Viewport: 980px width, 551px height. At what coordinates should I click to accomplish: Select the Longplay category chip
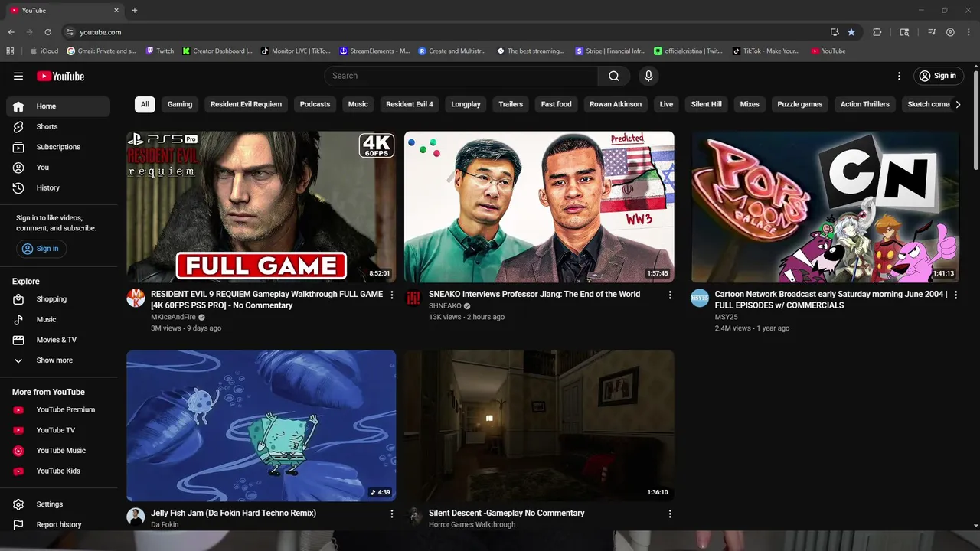tap(465, 104)
